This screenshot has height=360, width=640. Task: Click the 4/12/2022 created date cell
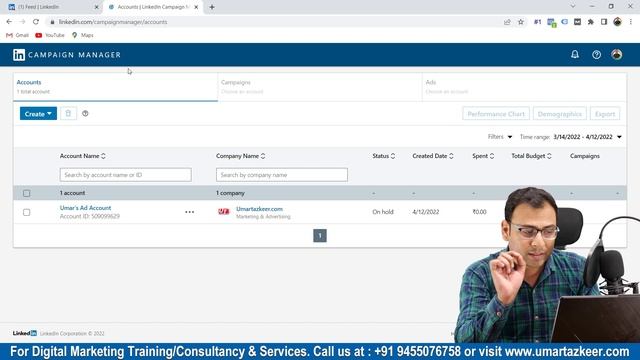click(426, 212)
